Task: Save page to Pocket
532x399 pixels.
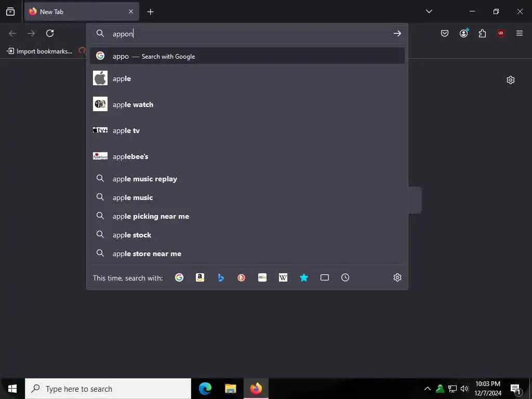Action: 445,33
